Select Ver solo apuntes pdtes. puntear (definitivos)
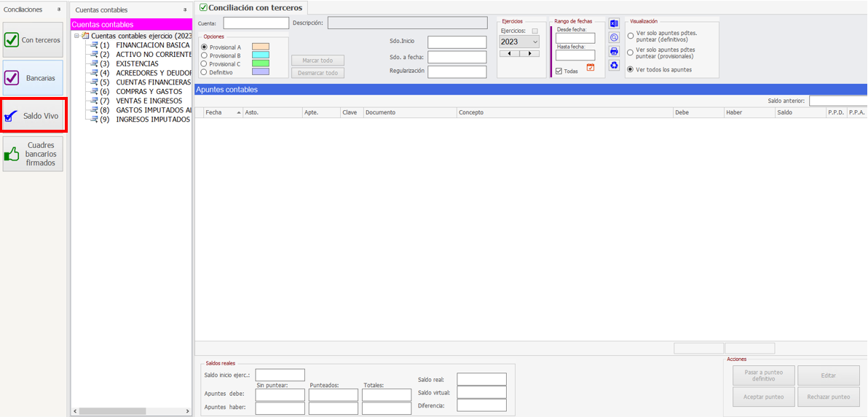Screen dimensions: 868x417 pos(631,36)
